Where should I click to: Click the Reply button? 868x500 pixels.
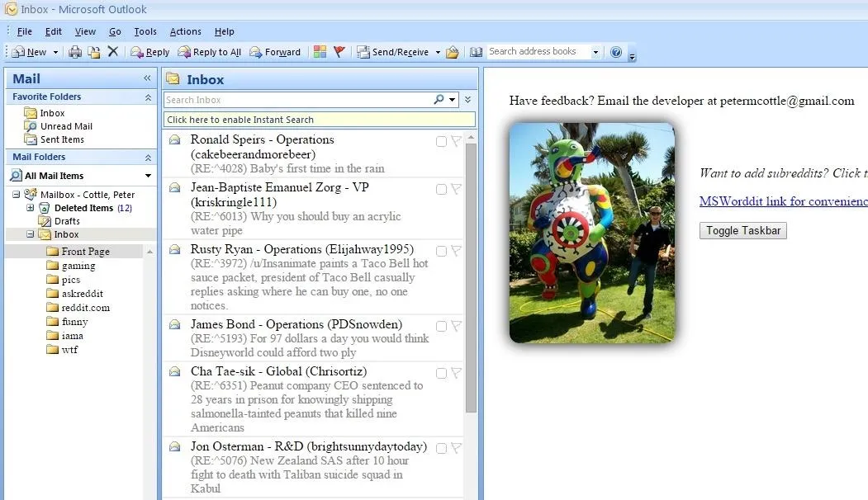[x=150, y=52]
